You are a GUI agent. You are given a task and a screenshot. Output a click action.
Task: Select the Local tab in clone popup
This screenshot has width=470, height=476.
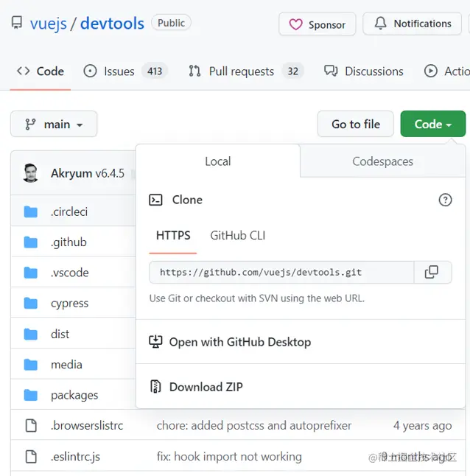click(x=218, y=161)
